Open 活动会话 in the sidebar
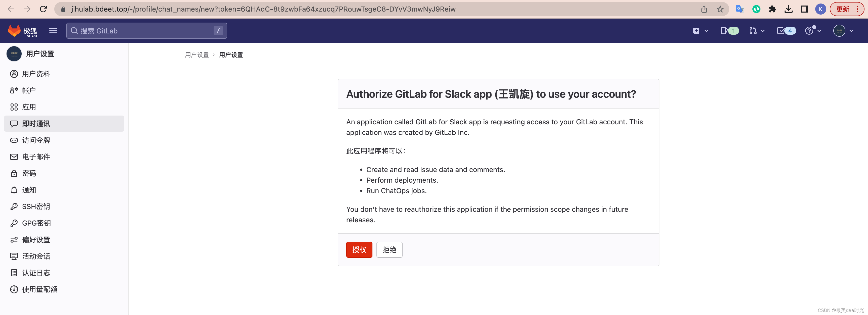 pyautogui.click(x=64, y=256)
